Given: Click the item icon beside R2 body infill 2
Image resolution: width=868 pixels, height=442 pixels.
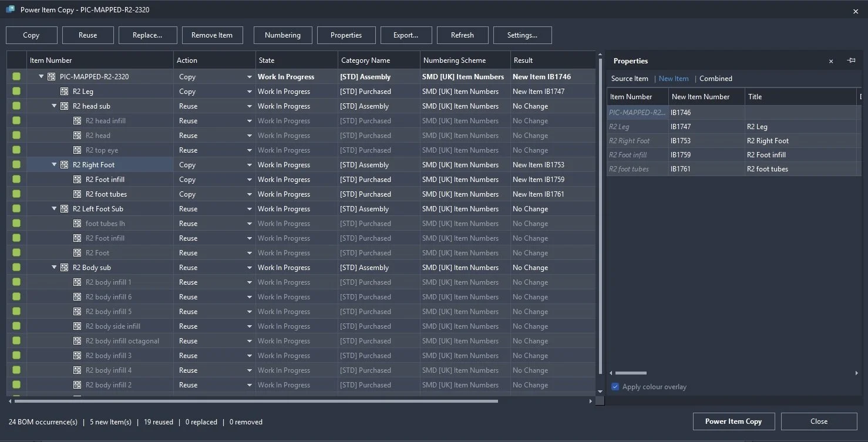Looking at the screenshot, I should point(77,385).
